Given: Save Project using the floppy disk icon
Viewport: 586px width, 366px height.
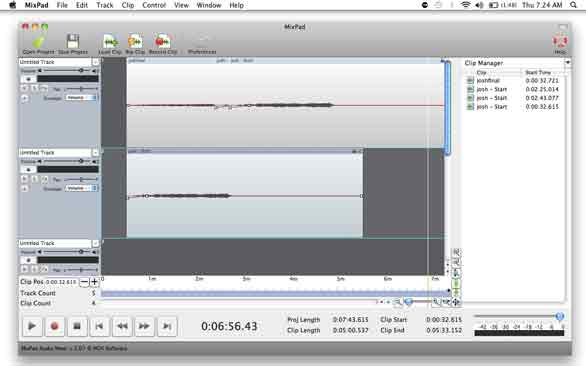Looking at the screenshot, I should coord(73,44).
